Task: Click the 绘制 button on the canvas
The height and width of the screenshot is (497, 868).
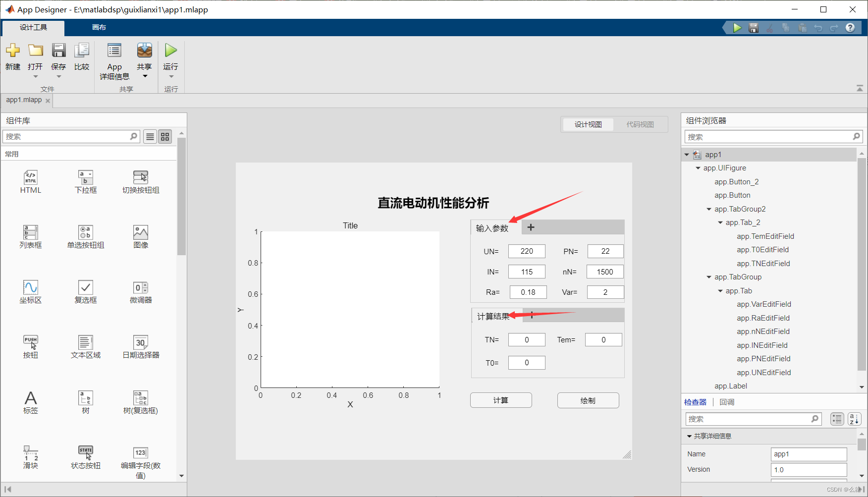Action: 588,400
